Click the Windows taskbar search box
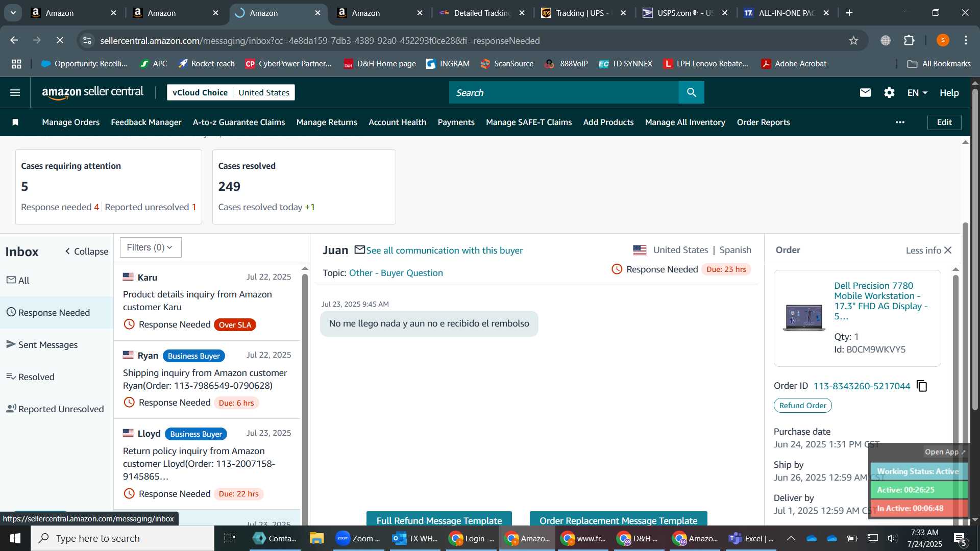This screenshot has height=551, width=980. [122, 538]
